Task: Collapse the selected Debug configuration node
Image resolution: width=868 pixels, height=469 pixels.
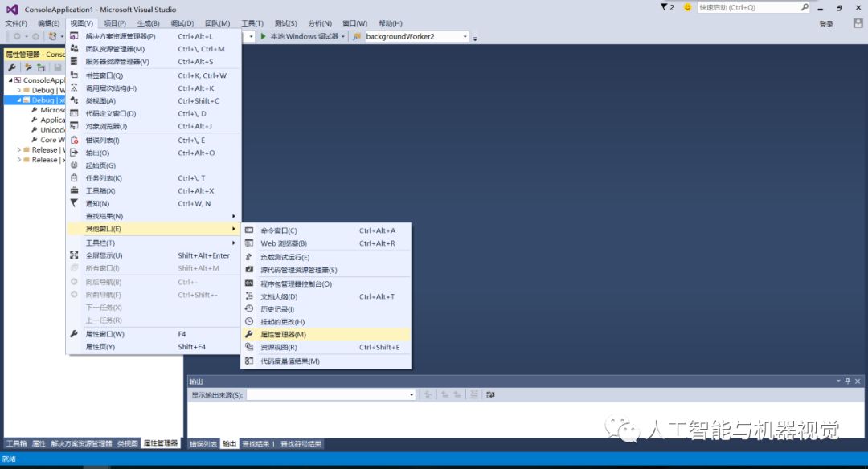Action: click(x=18, y=100)
